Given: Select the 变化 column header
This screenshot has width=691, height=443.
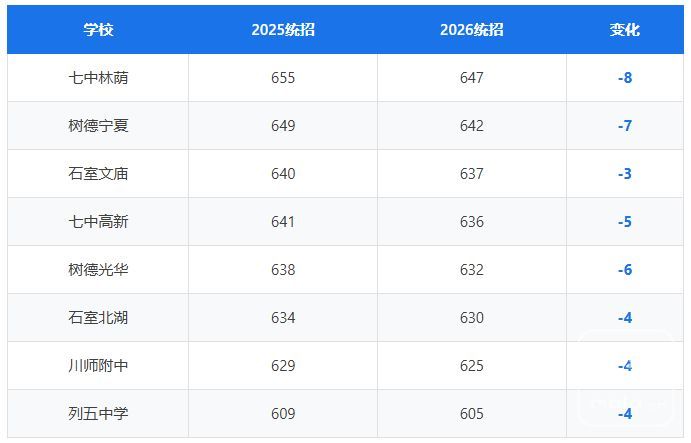Looking at the screenshot, I should click(x=625, y=30).
